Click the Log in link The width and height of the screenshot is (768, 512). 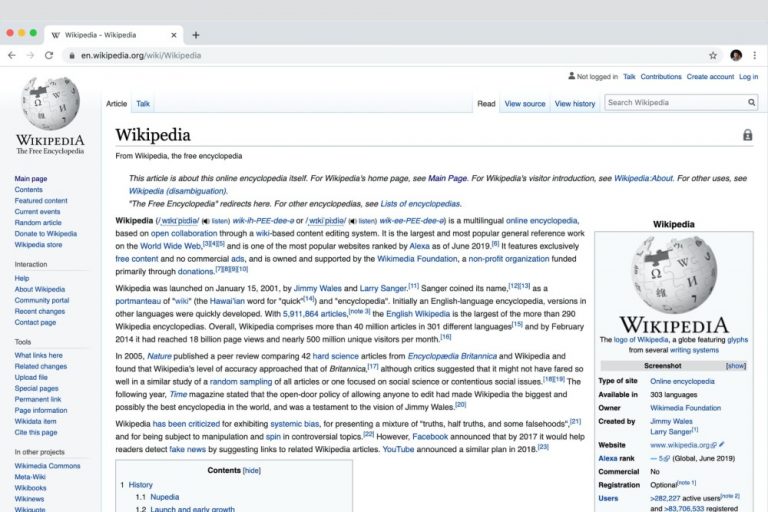tap(748, 76)
